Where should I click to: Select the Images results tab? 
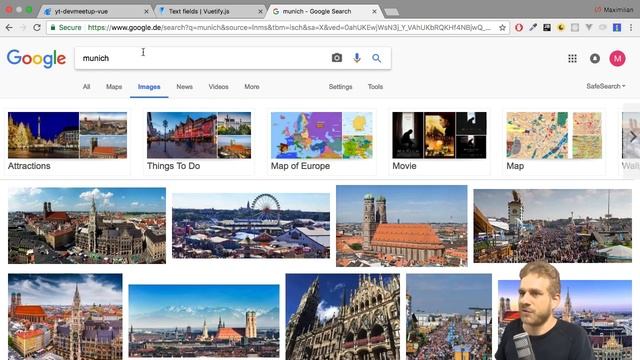coord(149,87)
